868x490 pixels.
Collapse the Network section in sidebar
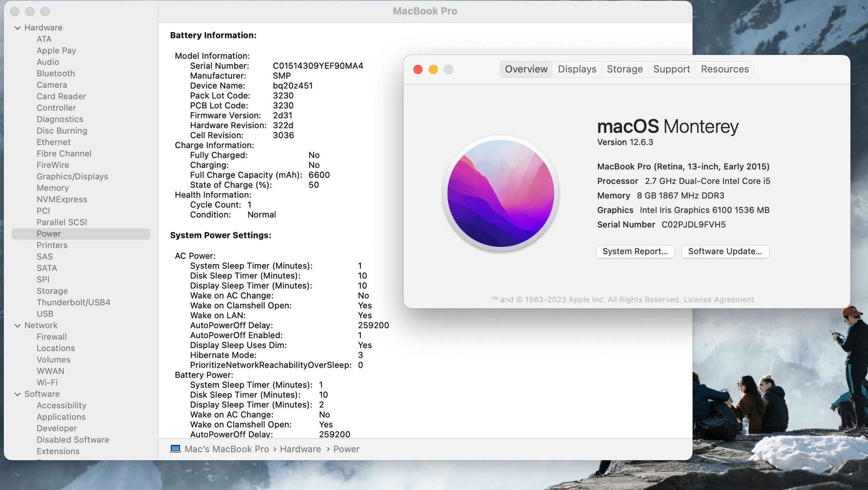point(18,325)
